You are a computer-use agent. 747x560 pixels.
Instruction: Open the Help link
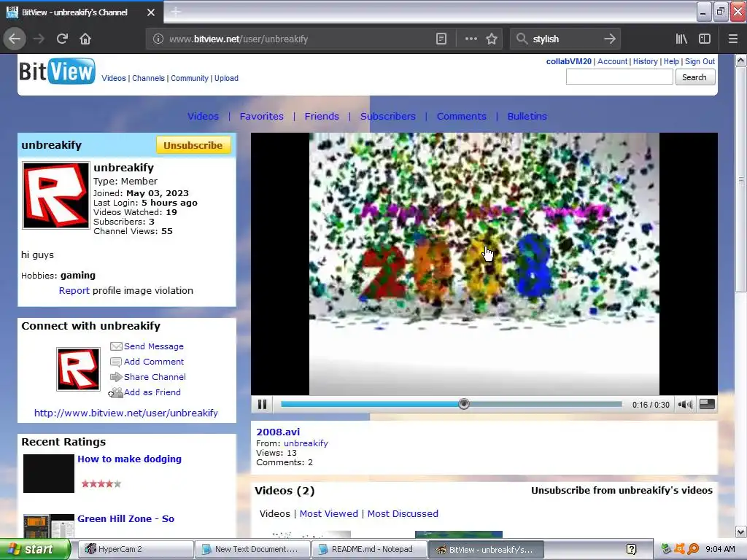point(671,61)
